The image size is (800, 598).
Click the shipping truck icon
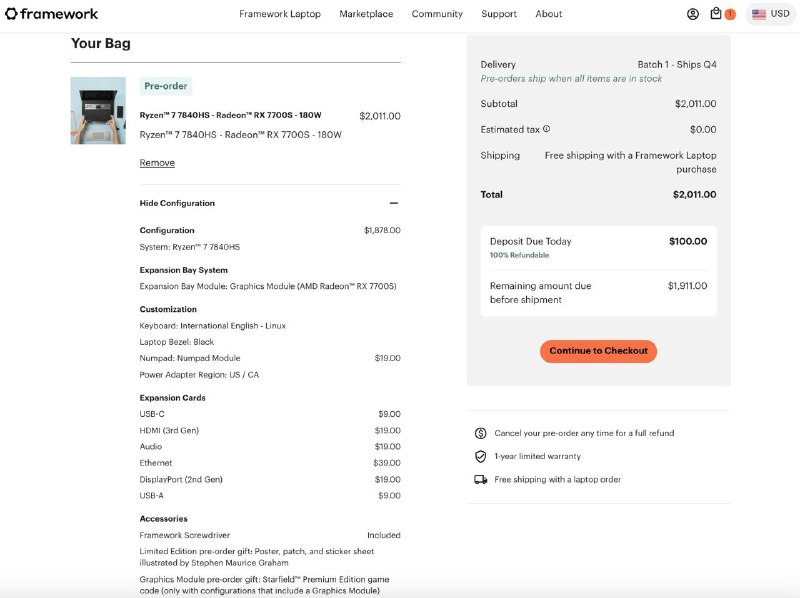[x=481, y=480]
